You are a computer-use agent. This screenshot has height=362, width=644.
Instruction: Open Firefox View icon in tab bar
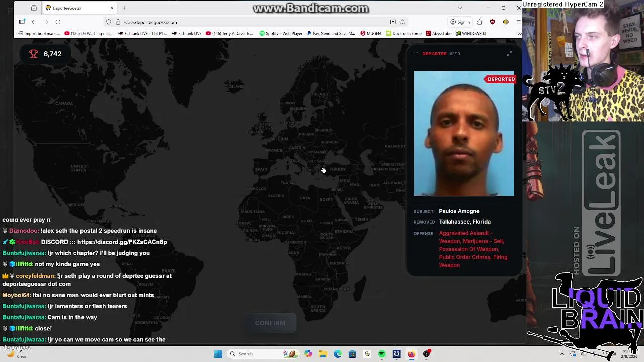34,8
